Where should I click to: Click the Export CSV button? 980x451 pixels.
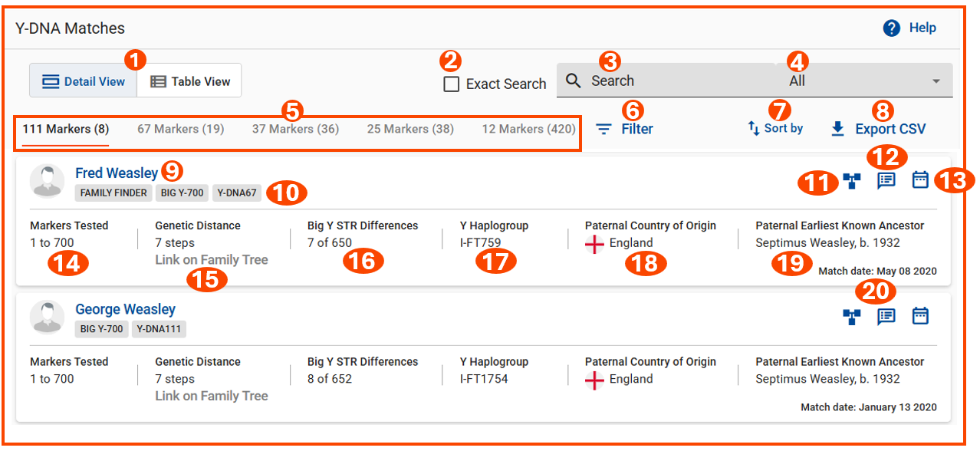[878, 129]
